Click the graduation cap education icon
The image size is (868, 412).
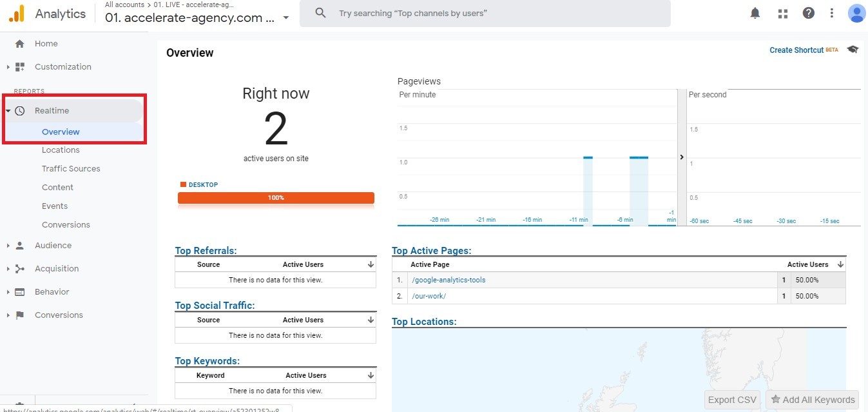point(853,50)
